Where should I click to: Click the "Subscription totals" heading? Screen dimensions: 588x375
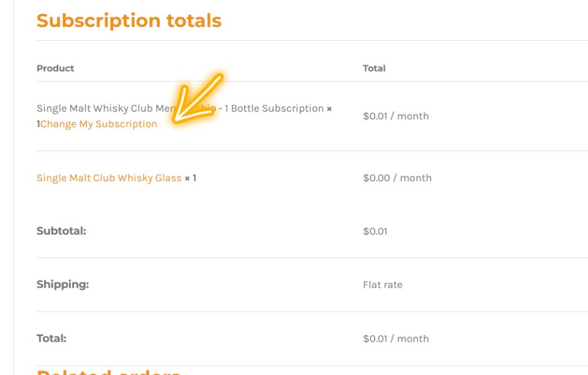point(129,21)
